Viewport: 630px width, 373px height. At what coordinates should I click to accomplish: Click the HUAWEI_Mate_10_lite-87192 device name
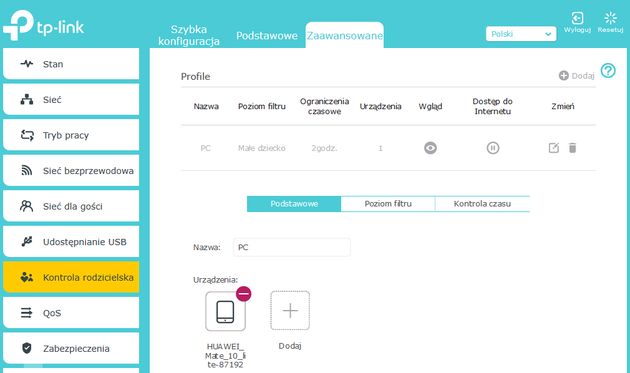[225, 355]
